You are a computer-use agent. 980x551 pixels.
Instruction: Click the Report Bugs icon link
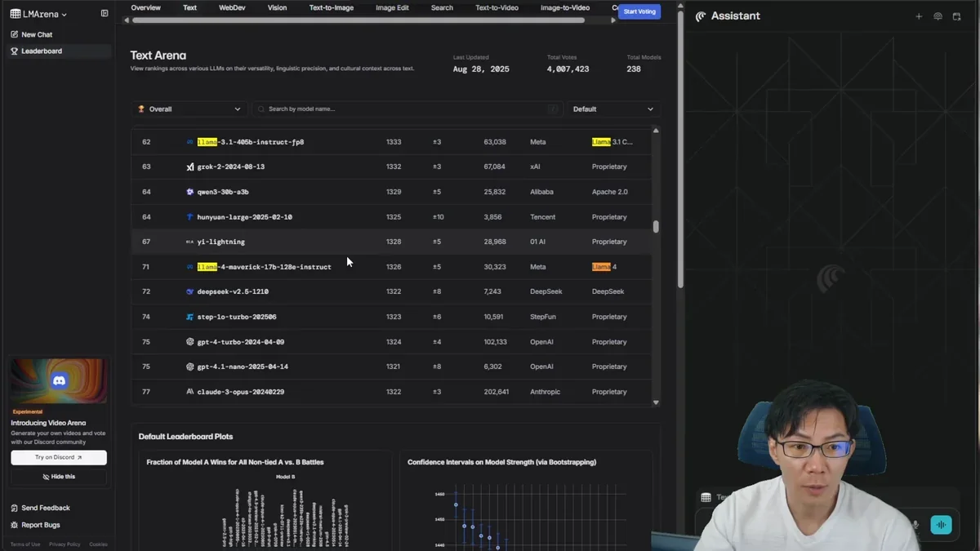coord(14,525)
